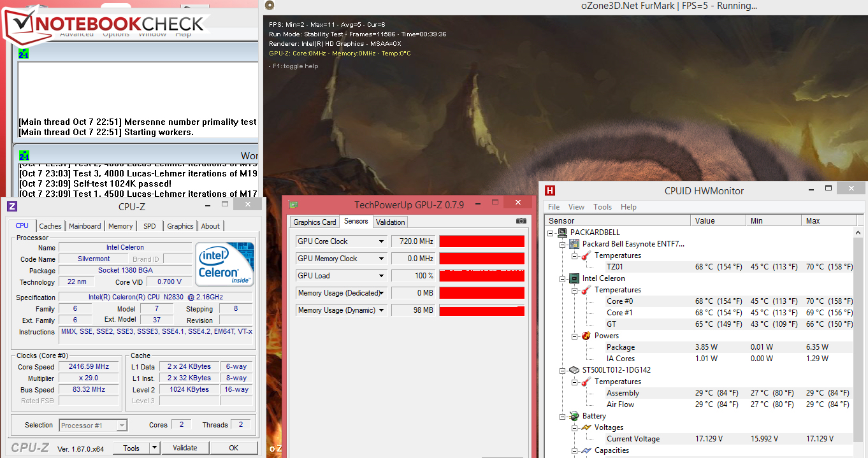This screenshot has height=458, width=868.
Task: Collapse the Battery node
Action: pos(563,416)
